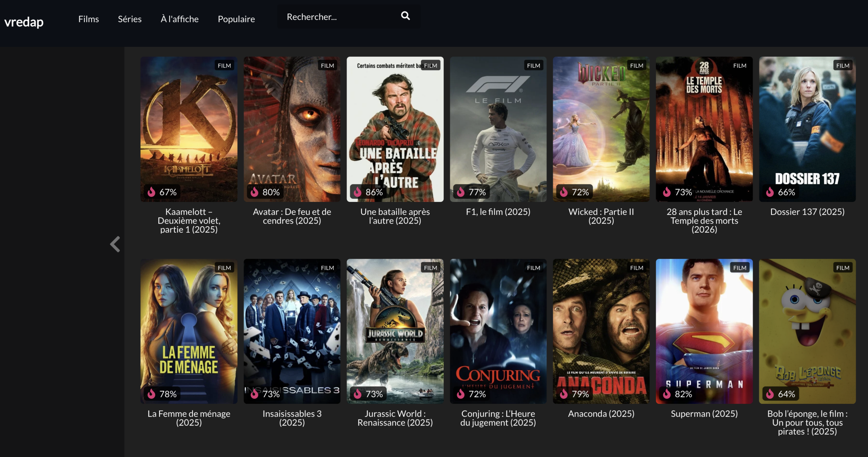Click flame icon on Dossier 137 poster
868x457 pixels.
click(x=770, y=192)
